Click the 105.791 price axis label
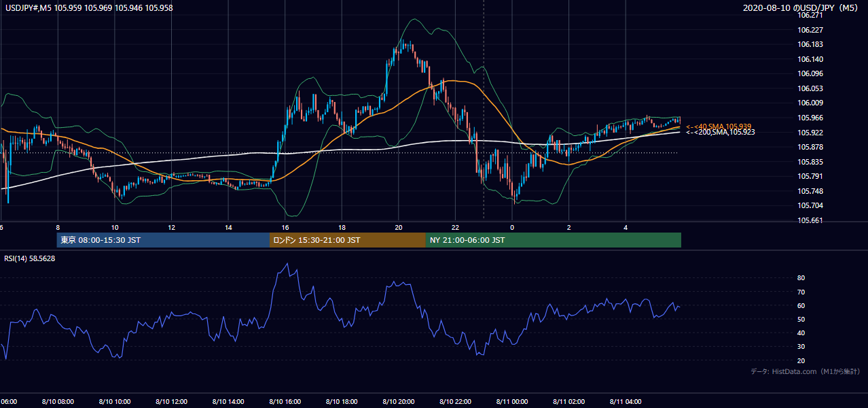The image size is (868, 408). tap(810, 177)
